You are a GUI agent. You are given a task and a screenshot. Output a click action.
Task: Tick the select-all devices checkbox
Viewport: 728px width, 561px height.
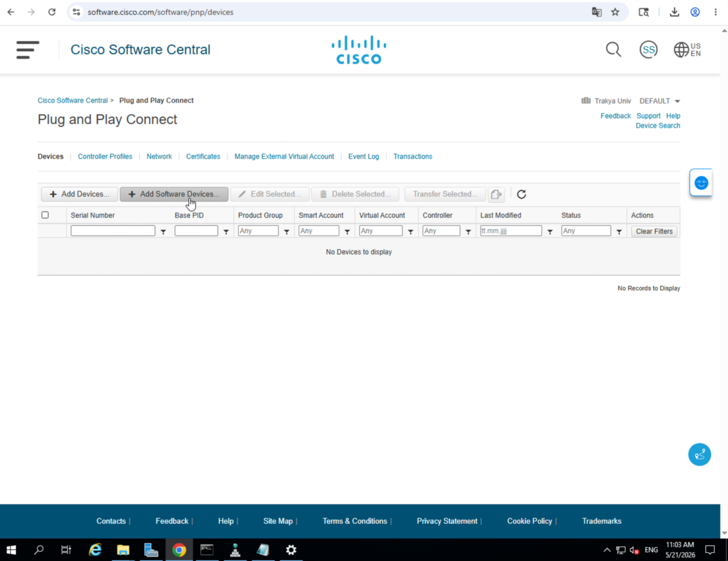[45, 215]
